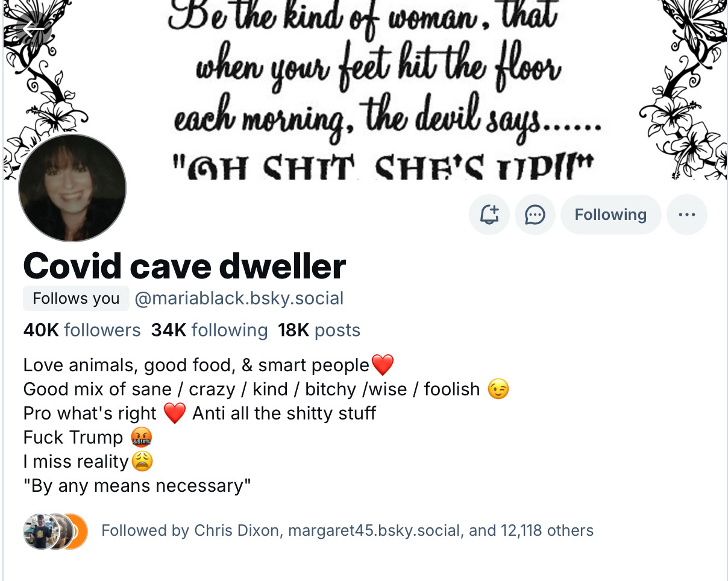Open the Chris Dixon follower link
The image size is (728, 581).
tap(236, 530)
